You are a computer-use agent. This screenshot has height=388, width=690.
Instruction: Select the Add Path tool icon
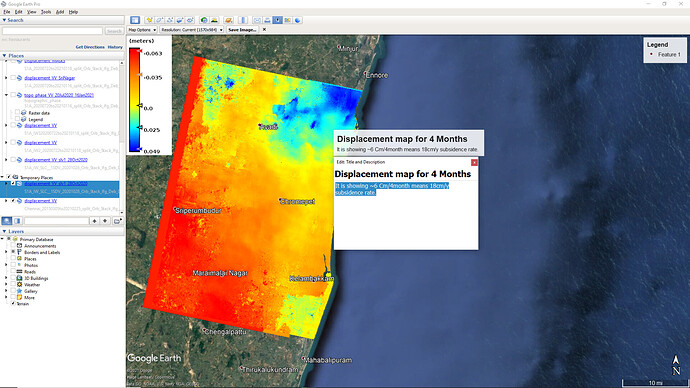pyautogui.click(x=169, y=20)
